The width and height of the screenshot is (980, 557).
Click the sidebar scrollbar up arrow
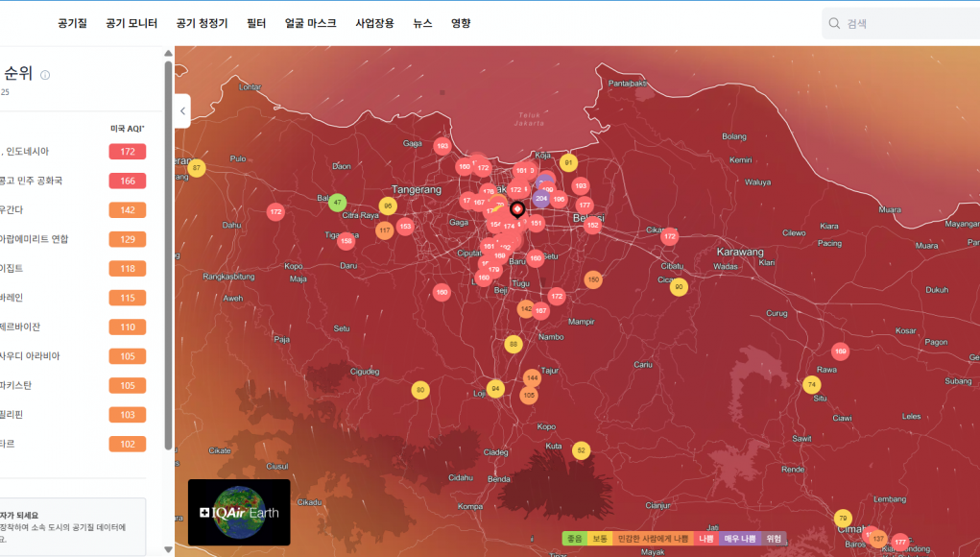coord(169,53)
